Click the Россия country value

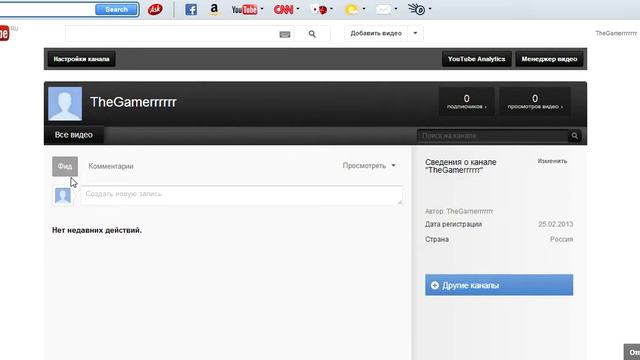coord(561,239)
